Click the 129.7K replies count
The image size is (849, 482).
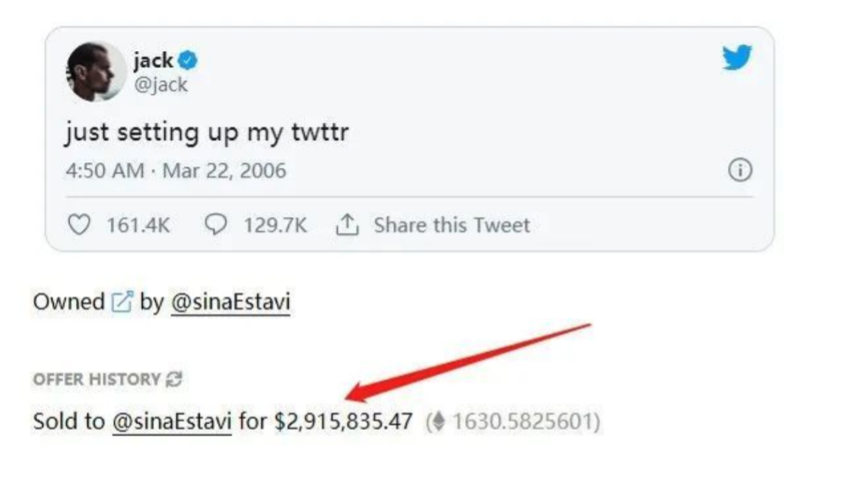(x=275, y=225)
